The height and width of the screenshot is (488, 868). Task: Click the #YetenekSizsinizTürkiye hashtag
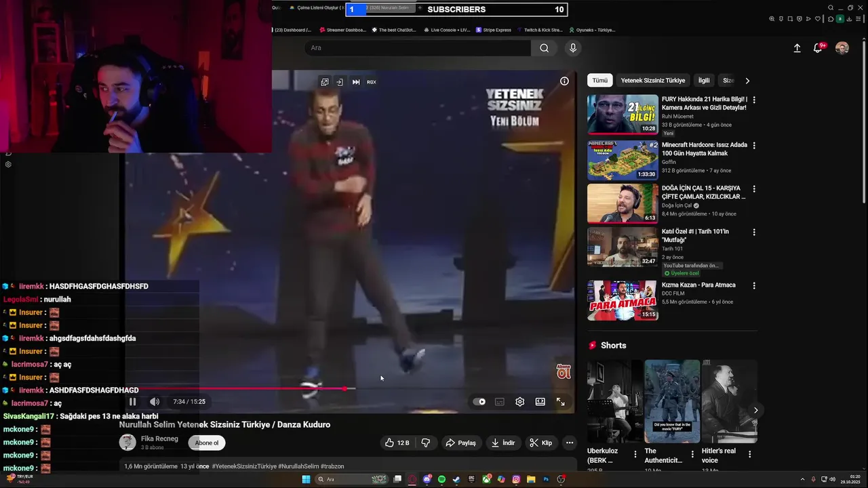pos(244,466)
